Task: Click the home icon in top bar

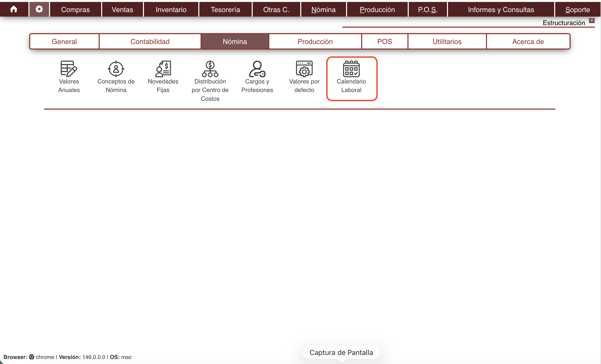Action: pyautogui.click(x=14, y=9)
